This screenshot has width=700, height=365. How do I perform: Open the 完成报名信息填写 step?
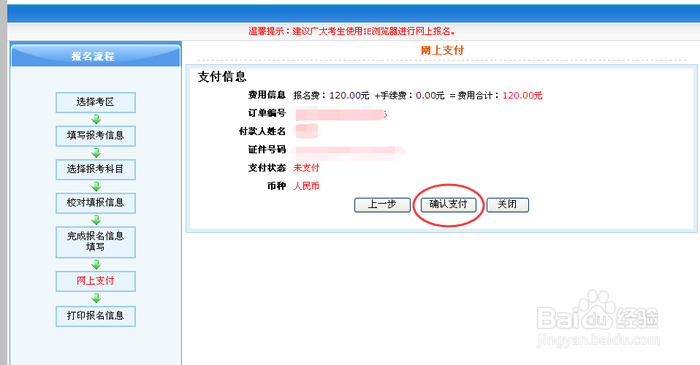(96, 242)
